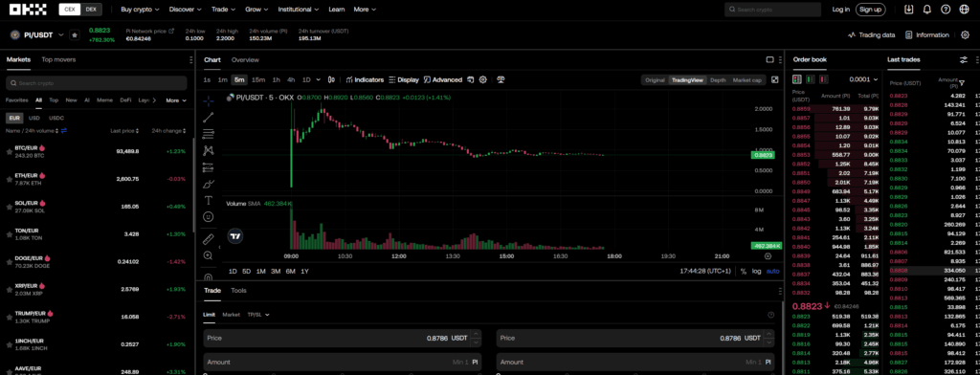Open the Overview tab
Viewport: 980px width, 375px height.
click(245, 60)
